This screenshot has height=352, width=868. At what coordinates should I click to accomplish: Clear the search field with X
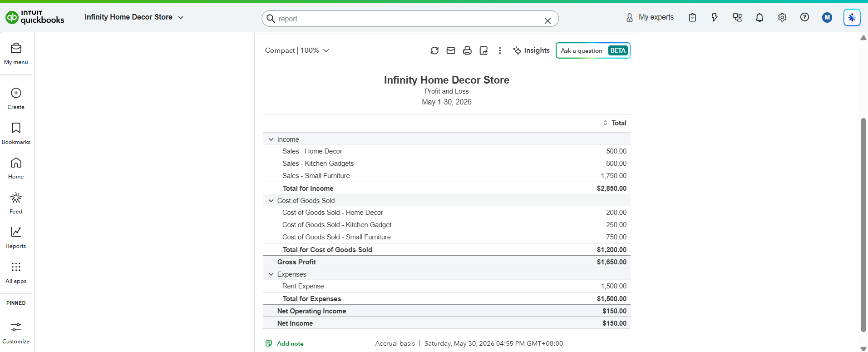(547, 20)
